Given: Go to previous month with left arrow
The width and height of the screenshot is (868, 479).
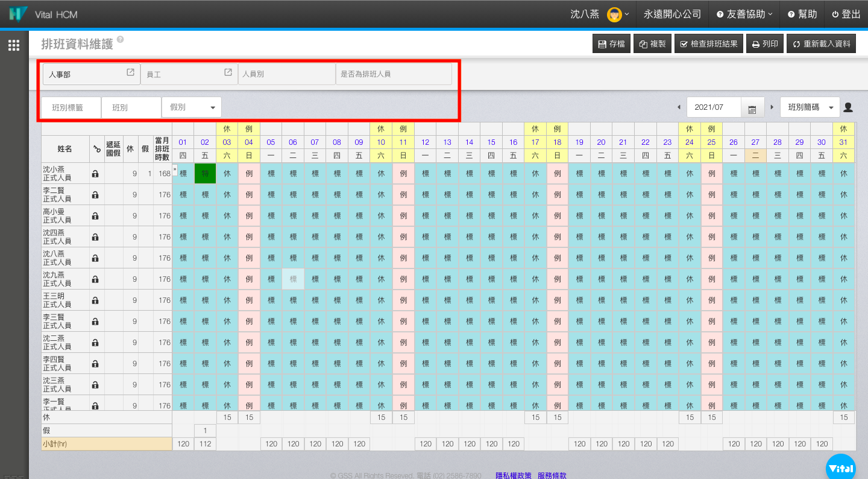Looking at the screenshot, I should (679, 107).
